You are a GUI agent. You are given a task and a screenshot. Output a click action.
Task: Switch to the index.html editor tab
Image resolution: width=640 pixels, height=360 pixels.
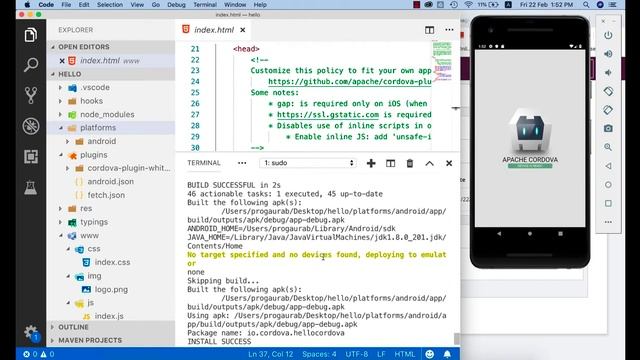(213, 30)
